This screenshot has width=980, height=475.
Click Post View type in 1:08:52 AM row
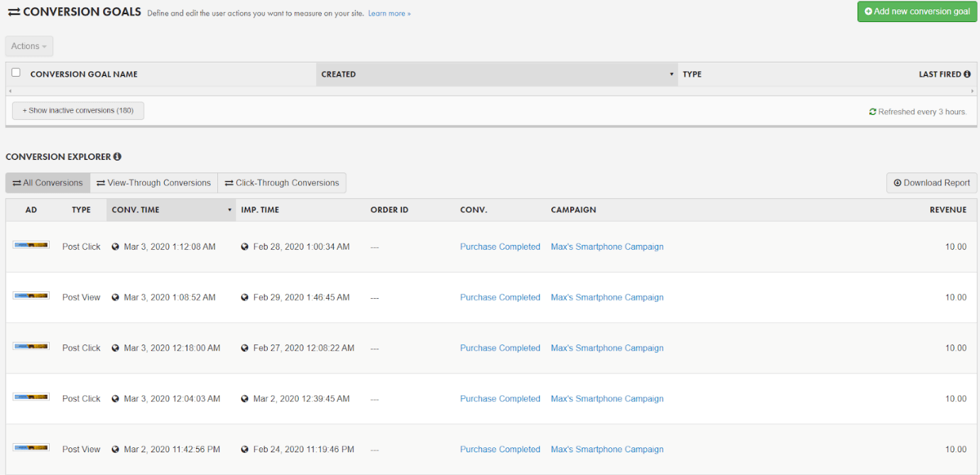(82, 297)
